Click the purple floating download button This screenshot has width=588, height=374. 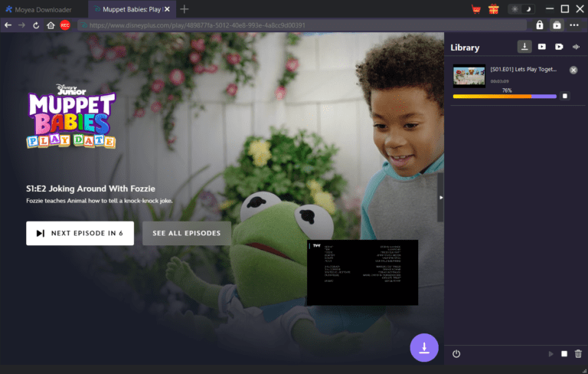(x=424, y=347)
